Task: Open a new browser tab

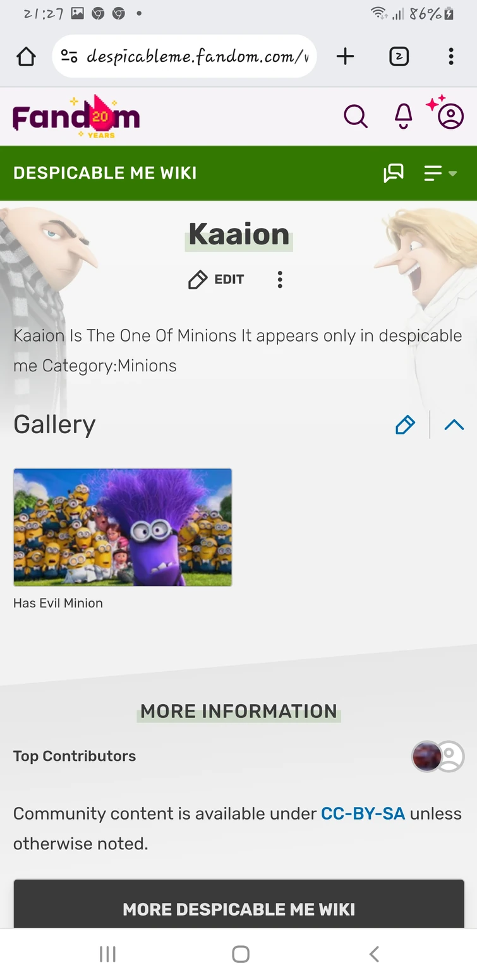Action: [345, 57]
